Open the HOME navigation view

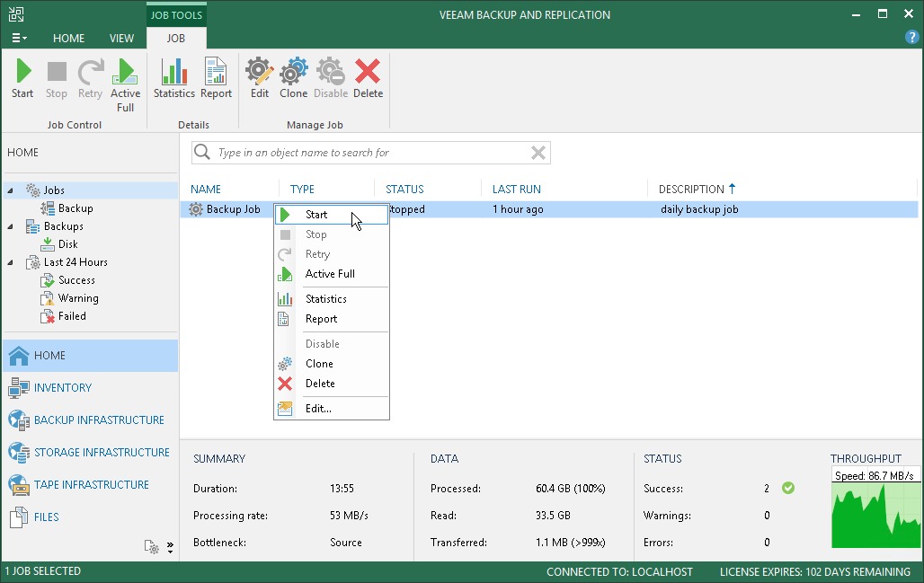pos(91,356)
